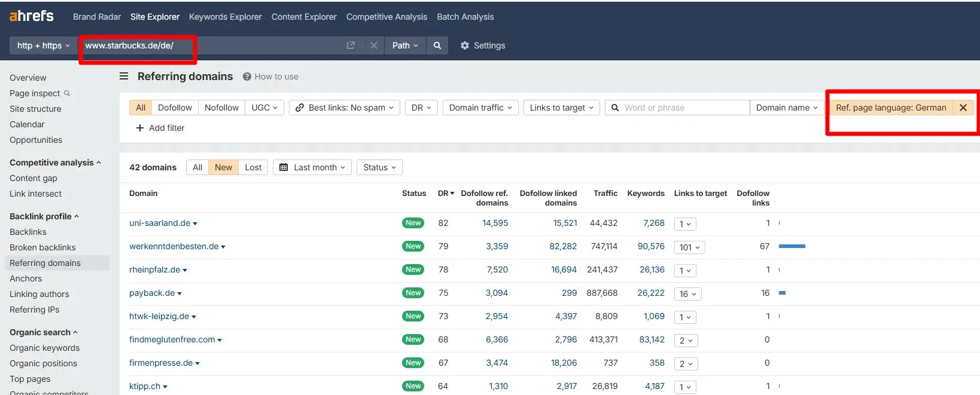
Task: Click the magnifier search button
Action: [437, 45]
